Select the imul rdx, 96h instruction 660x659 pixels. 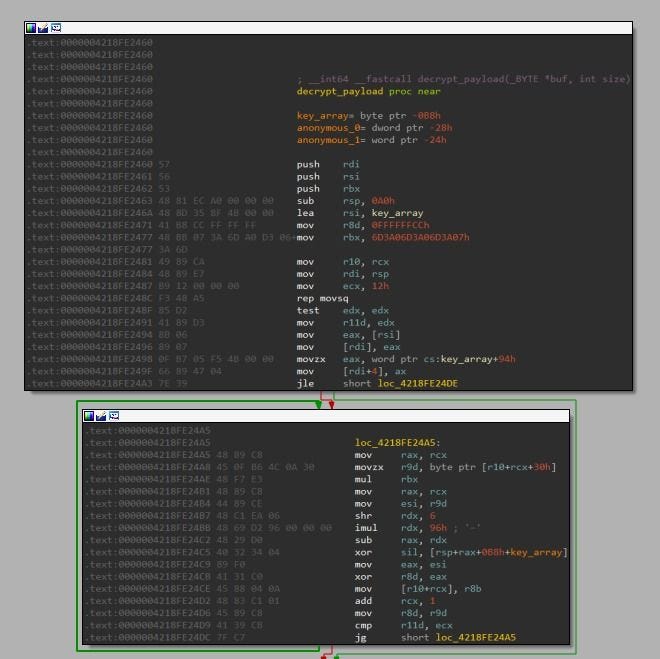[400, 528]
